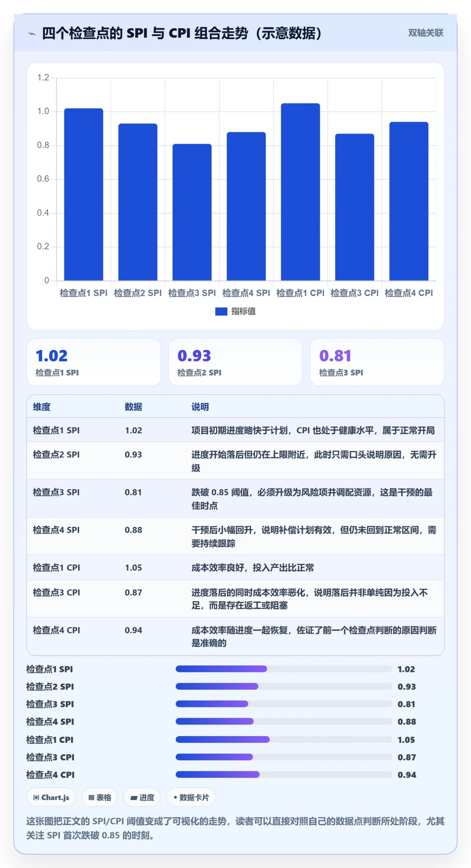The height and width of the screenshot is (868, 471).
Task: Open the 0.81 检查点3 SPI data card
Action: [x=377, y=362]
